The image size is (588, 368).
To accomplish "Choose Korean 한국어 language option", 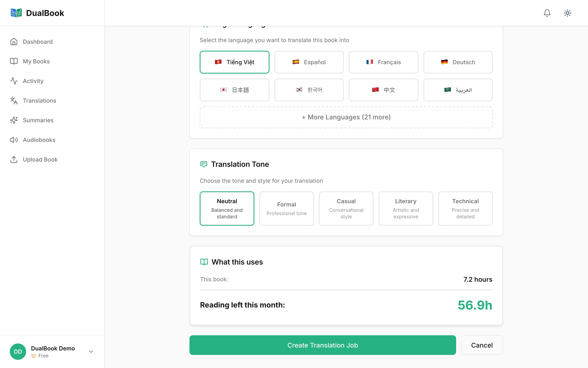I will 309,90.
